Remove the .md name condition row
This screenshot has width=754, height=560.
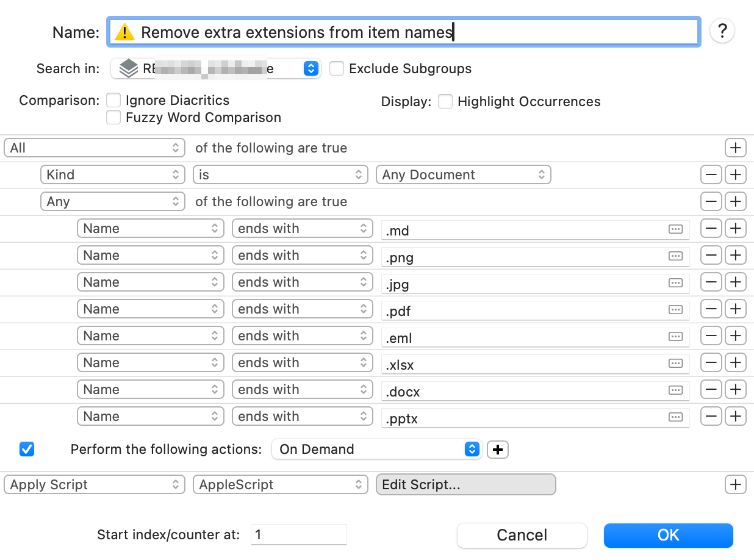click(x=711, y=229)
